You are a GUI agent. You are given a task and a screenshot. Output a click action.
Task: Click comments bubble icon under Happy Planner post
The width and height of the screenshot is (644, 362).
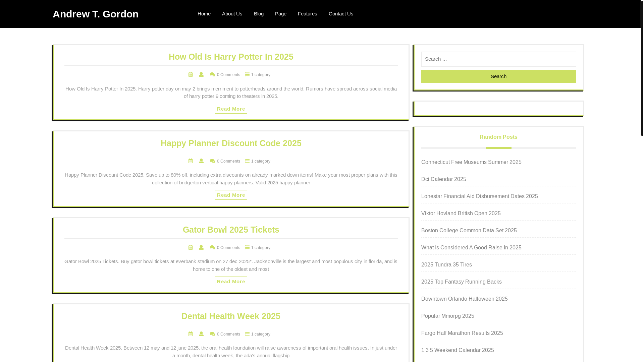tap(213, 161)
